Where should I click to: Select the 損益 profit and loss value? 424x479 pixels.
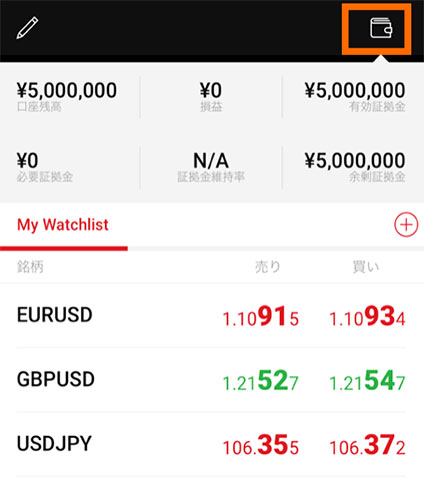(x=211, y=90)
